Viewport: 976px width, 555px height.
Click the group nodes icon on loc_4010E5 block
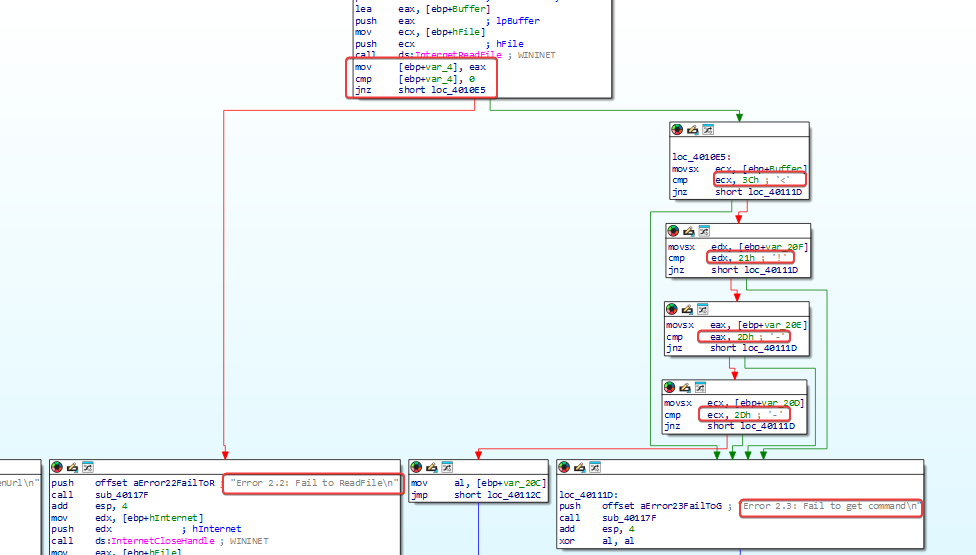coord(708,129)
